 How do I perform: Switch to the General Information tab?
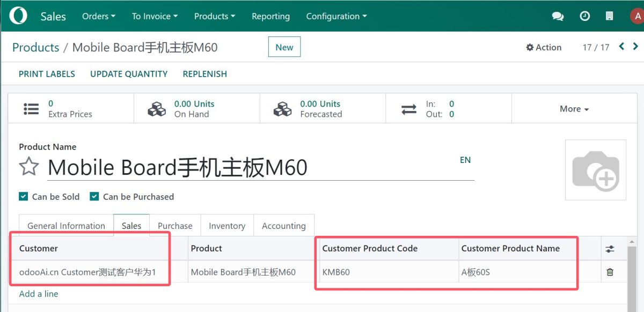pyautogui.click(x=66, y=226)
